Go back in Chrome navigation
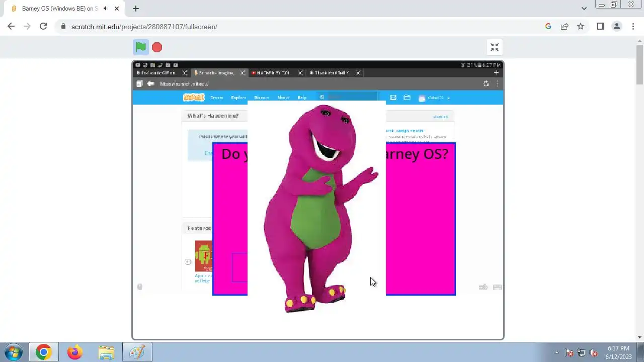 tap(11, 27)
